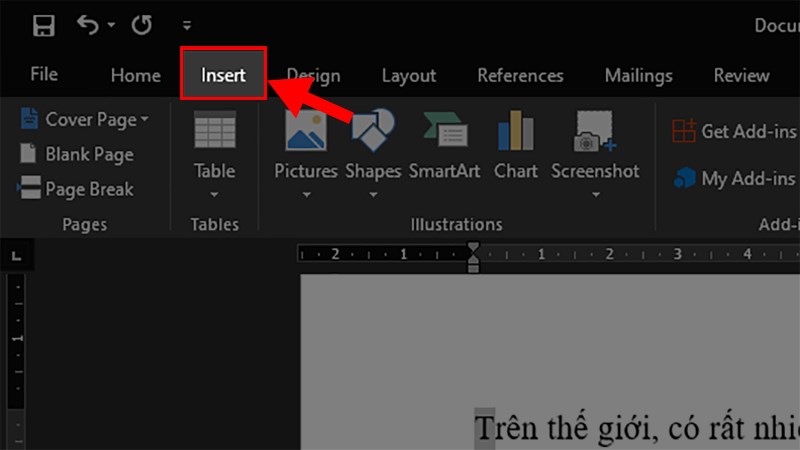Toggle the tab stop selector at ruler corner

click(15, 257)
